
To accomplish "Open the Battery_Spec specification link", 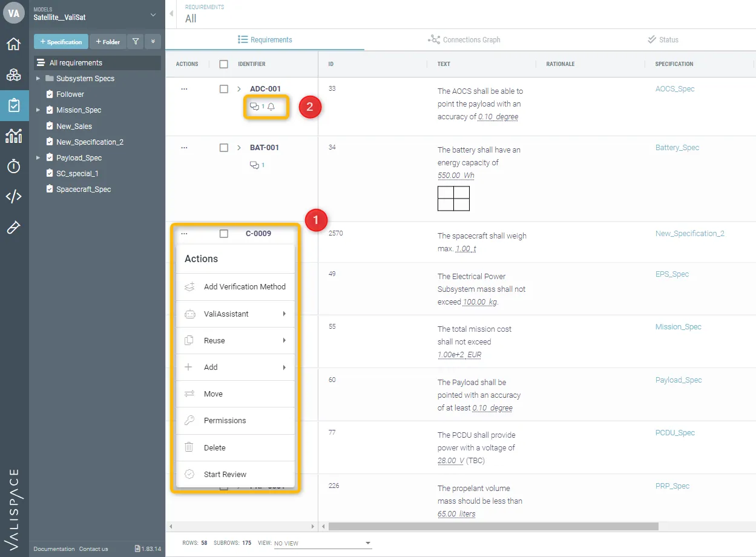I will point(677,148).
